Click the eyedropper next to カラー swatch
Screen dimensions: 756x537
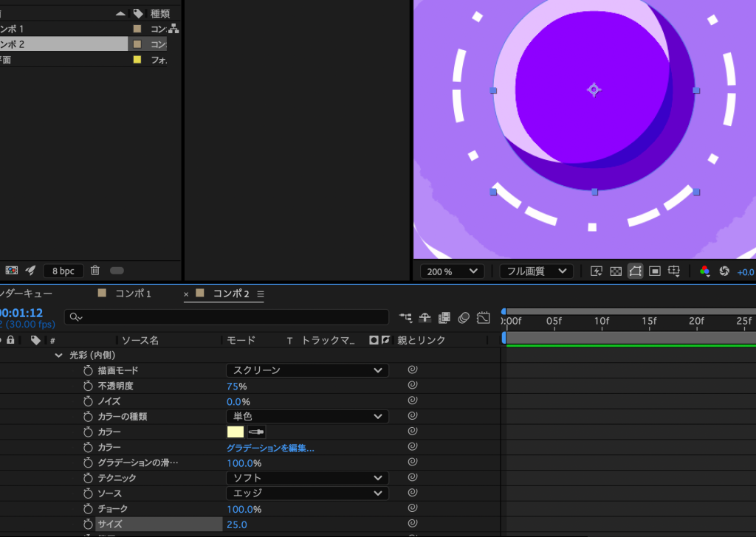tap(255, 432)
